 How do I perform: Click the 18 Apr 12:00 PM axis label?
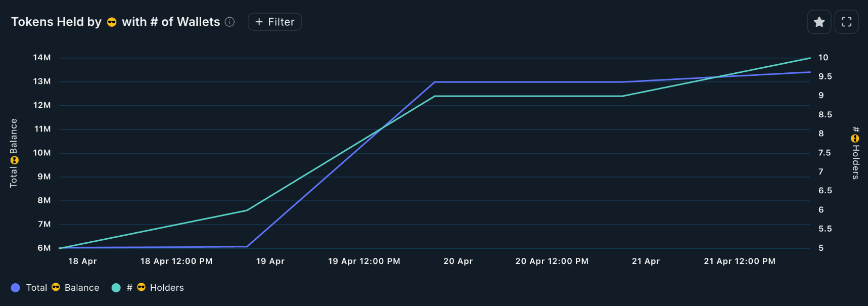(176, 261)
